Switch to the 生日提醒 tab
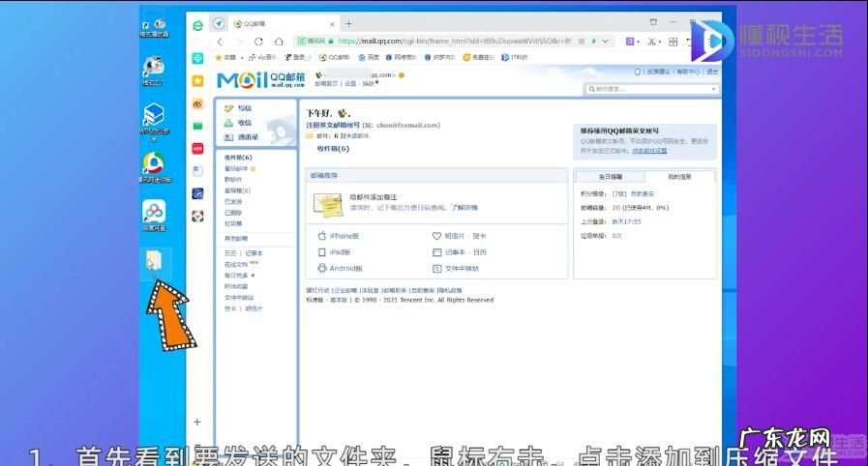Image resolution: width=868 pixels, height=466 pixels. (x=610, y=177)
